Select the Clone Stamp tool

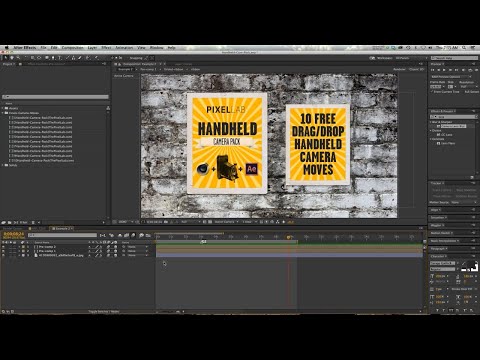pyautogui.click(x=73, y=58)
